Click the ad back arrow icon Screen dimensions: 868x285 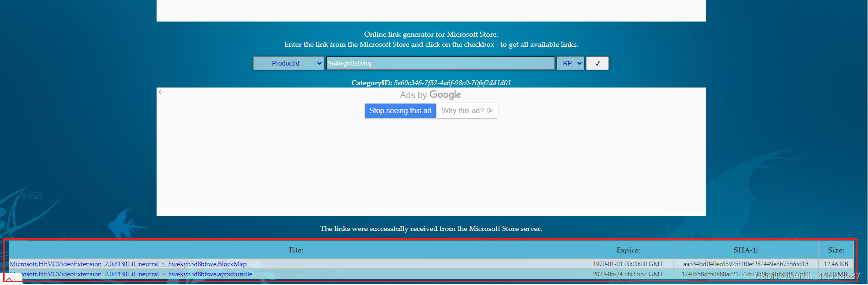(x=161, y=92)
